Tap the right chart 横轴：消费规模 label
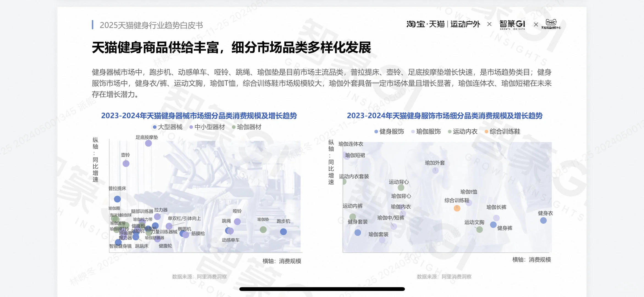This screenshot has width=644, height=297. [x=531, y=260]
